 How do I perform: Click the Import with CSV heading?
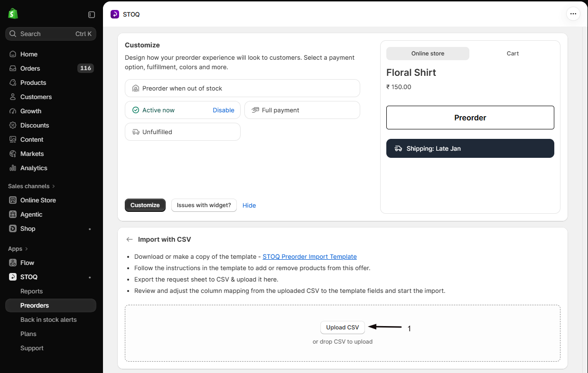[165, 239]
